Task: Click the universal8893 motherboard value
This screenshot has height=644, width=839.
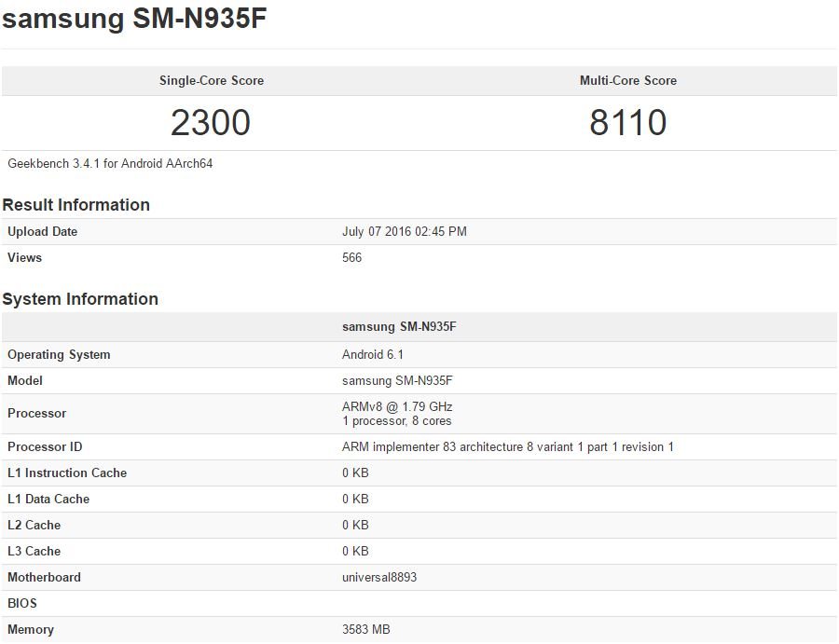Action: [378, 578]
